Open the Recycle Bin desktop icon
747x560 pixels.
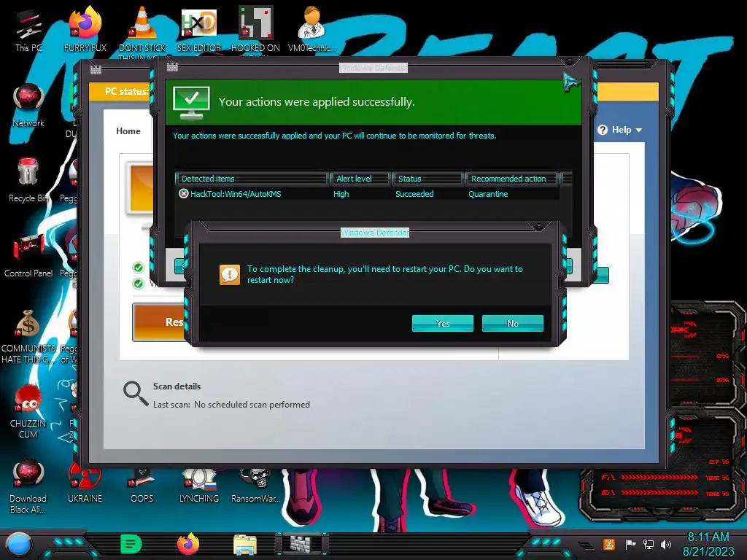pyautogui.click(x=28, y=180)
